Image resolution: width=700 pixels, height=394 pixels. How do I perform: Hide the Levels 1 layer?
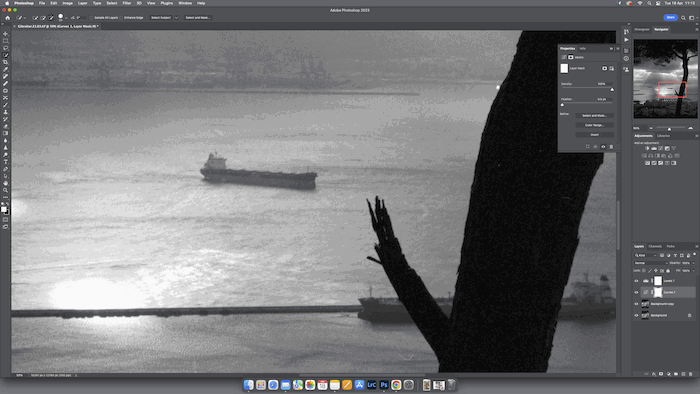(637, 281)
